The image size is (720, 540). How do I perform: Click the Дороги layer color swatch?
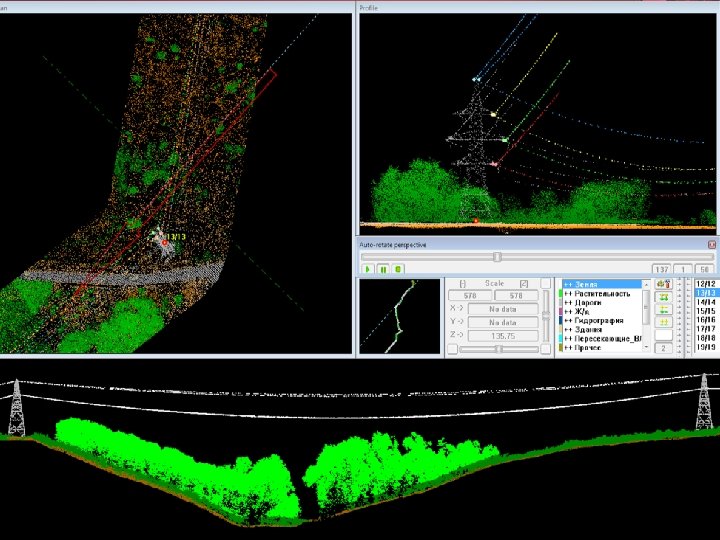(x=560, y=303)
